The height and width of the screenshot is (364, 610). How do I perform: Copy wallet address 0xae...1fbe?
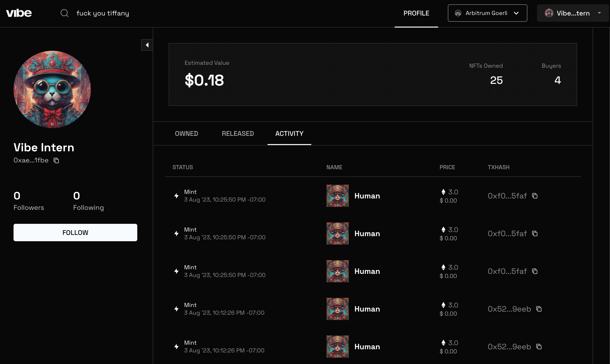tap(56, 160)
